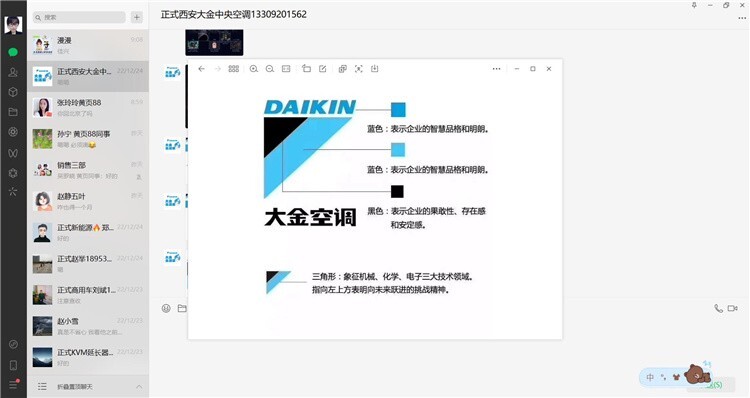Viewport: 750px width, 398px height.
Task: Open the 销售三部 group chat
Action: [88, 170]
